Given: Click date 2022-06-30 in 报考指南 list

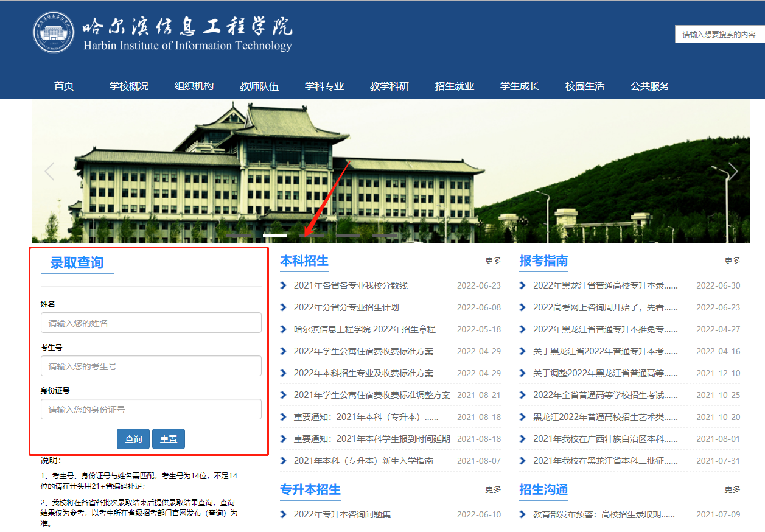Looking at the screenshot, I should click(718, 285).
